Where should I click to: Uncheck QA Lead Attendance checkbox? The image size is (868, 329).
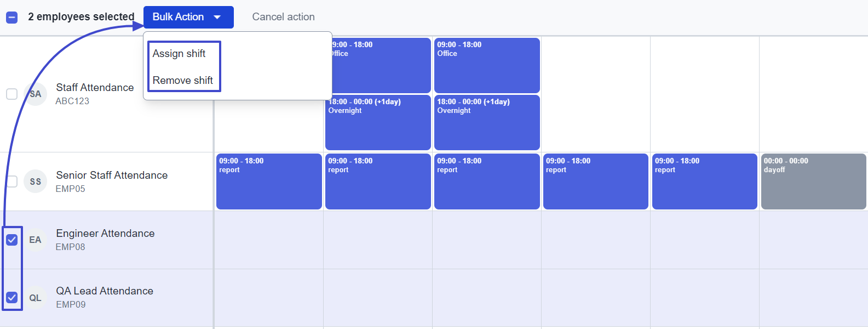[12, 297]
